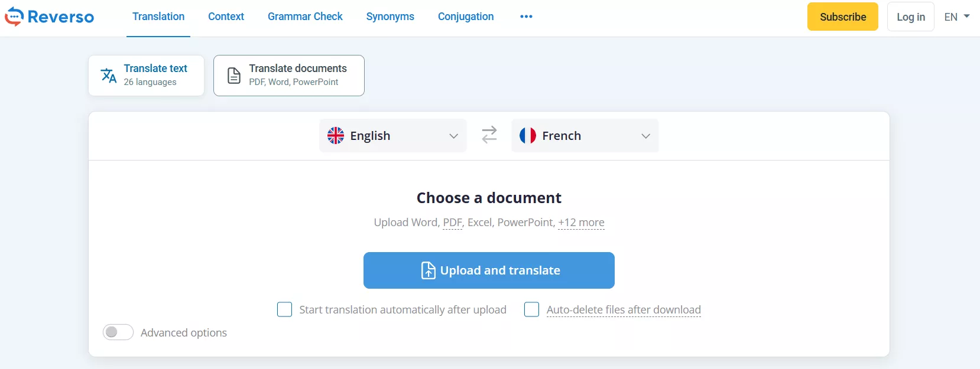Open the three-dots more menu

(x=526, y=17)
